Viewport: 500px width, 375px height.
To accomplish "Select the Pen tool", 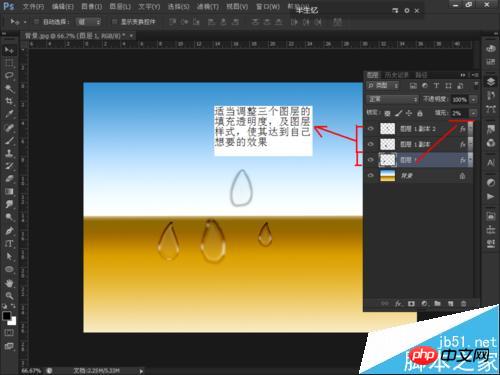I will pyautogui.click(x=9, y=231).
